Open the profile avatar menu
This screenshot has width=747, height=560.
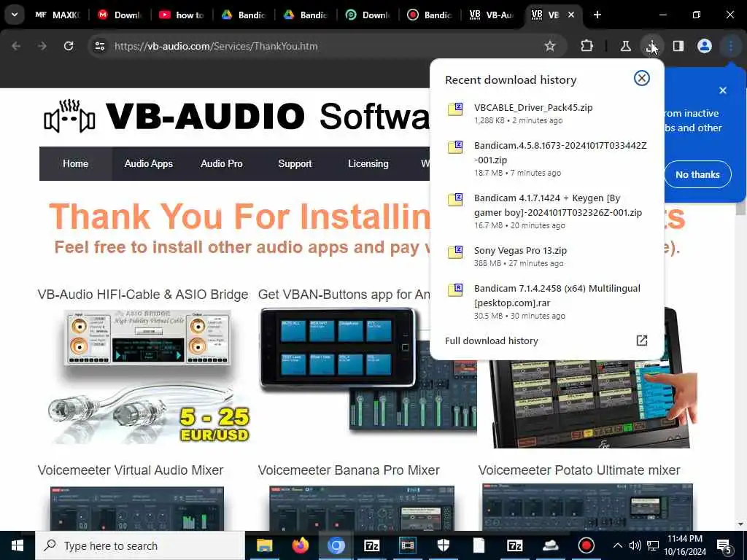(705, 46)
